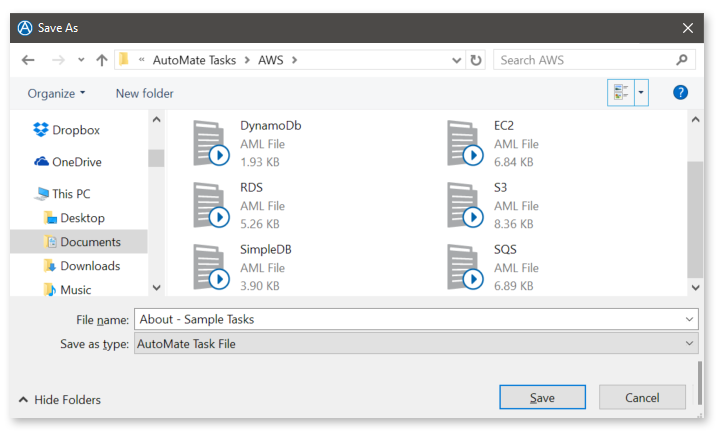The width and height of the screenshot is (721, 433).
Task: Expand the address bar history dropdown
Action: (x=456, y=60)
